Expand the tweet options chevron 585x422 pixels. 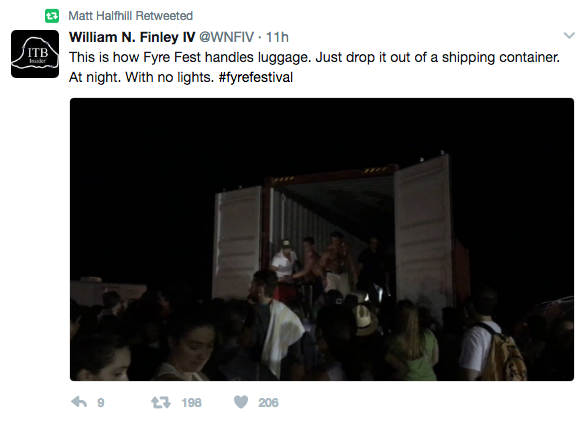click(569, 35)
